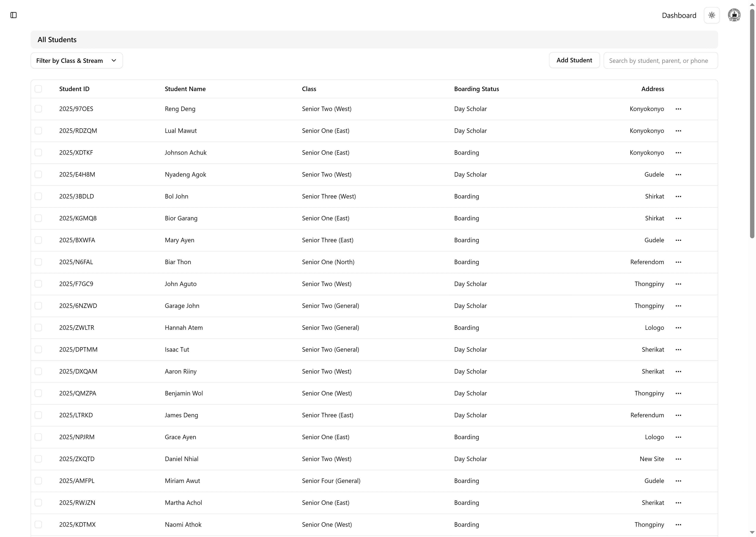Screen dimensions: 756x537
Task: Tick the checkbox beside student 2025/N6FAL
Action: pyautogui.click(x=38, y=262)
